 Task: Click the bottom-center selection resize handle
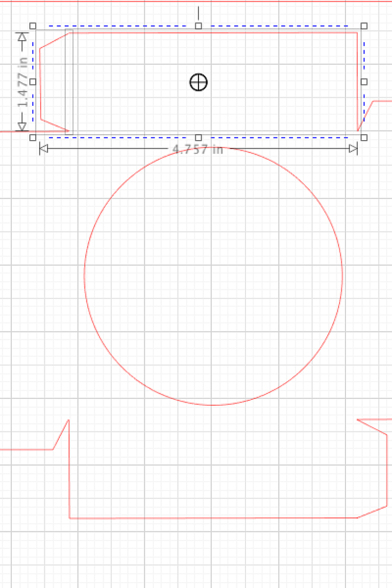[x=198, y=137]
